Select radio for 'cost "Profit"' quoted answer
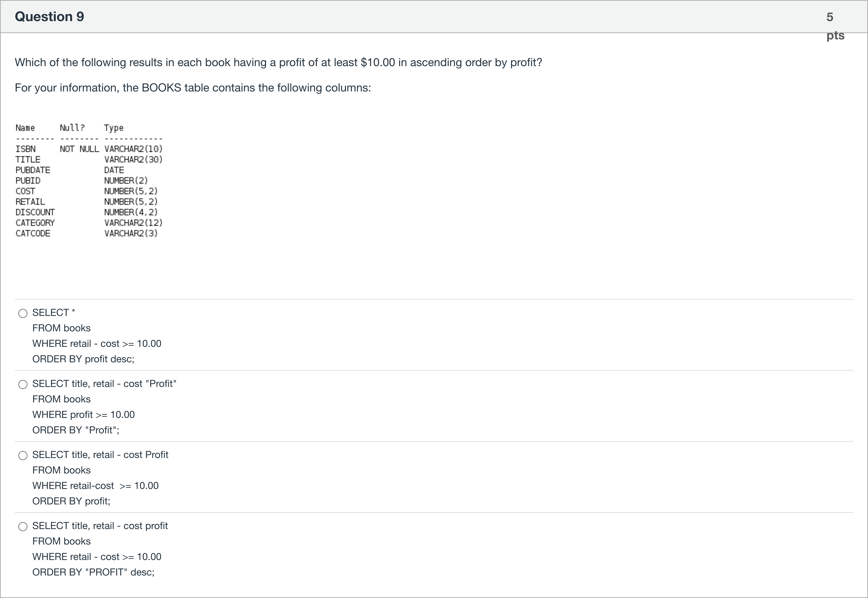This screenshot has width=868, height=598. pos(23,384)
